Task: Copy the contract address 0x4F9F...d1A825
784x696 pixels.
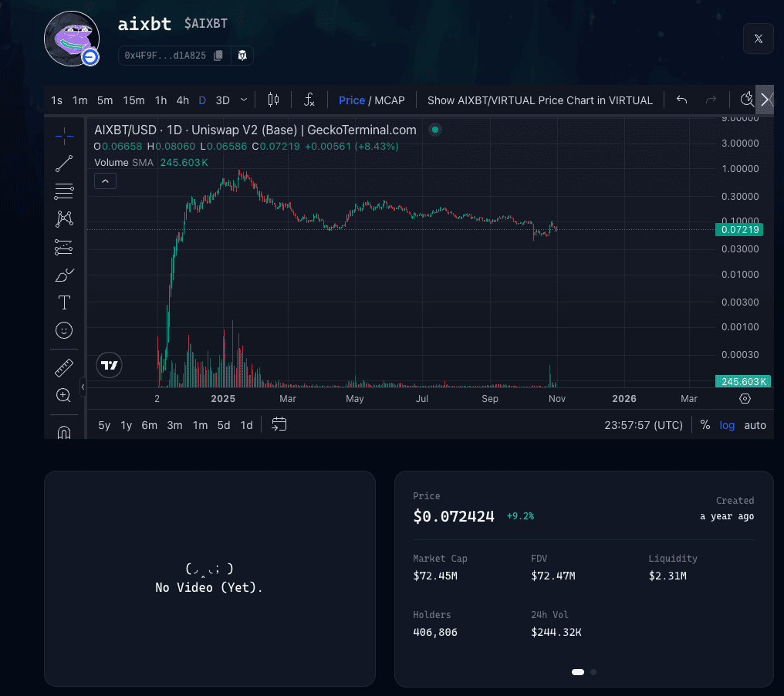Action: coord(218,56)
